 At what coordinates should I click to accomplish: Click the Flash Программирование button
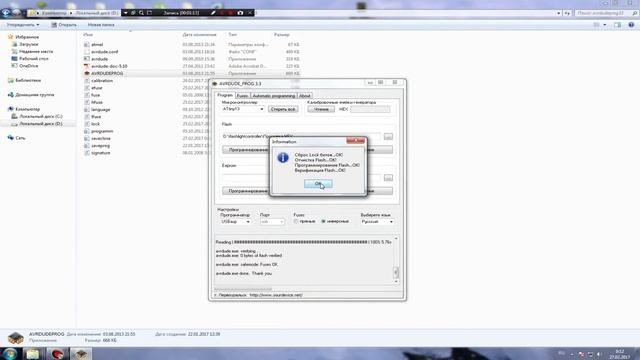246,150
